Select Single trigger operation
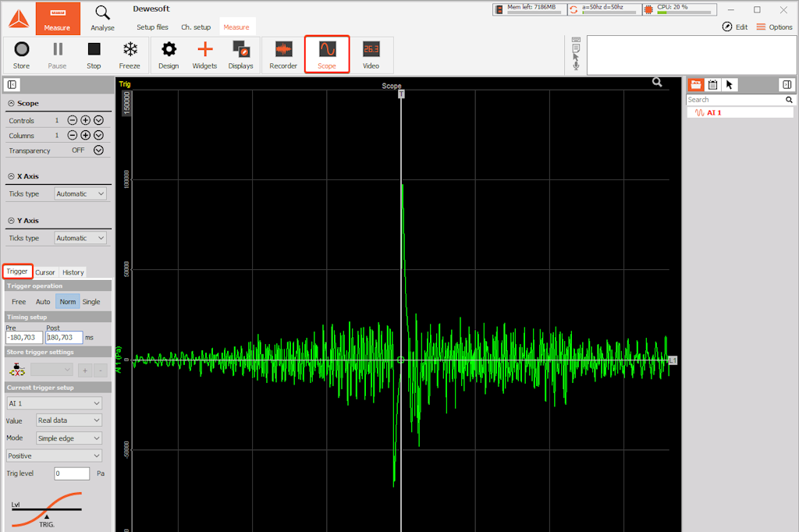Viewport: 799px width, 532px height. coord(91,302)
